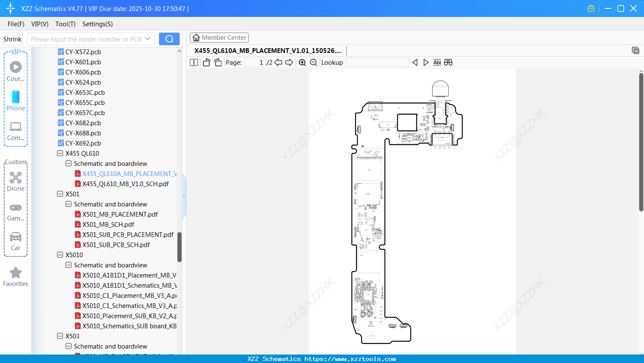This screenshot has width=644, height=363.
Task: Open X455_QL610_MB_V1.0_SCH.pdf
Action: pos(126,184)
